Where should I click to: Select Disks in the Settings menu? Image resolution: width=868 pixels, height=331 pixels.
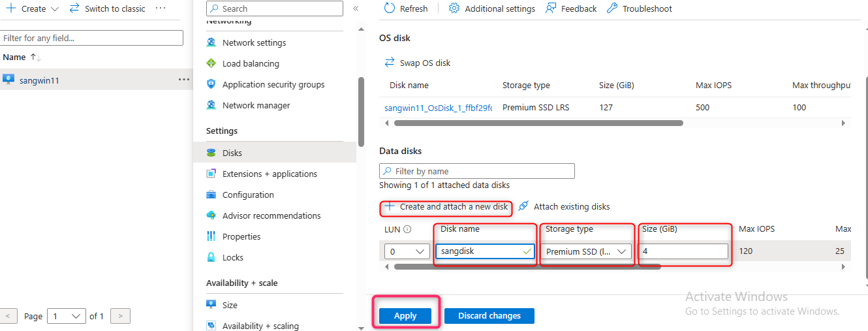[232, 153]
